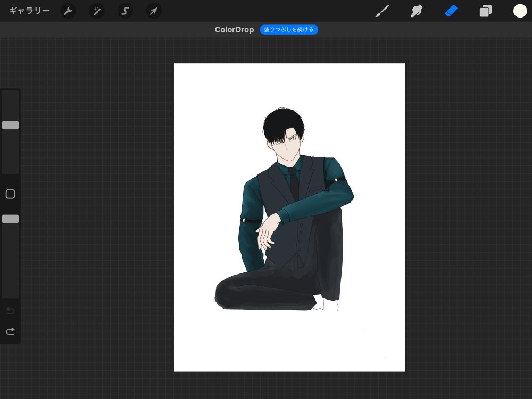
Task: Activate the Selection tool
Action: pos(125,11)
